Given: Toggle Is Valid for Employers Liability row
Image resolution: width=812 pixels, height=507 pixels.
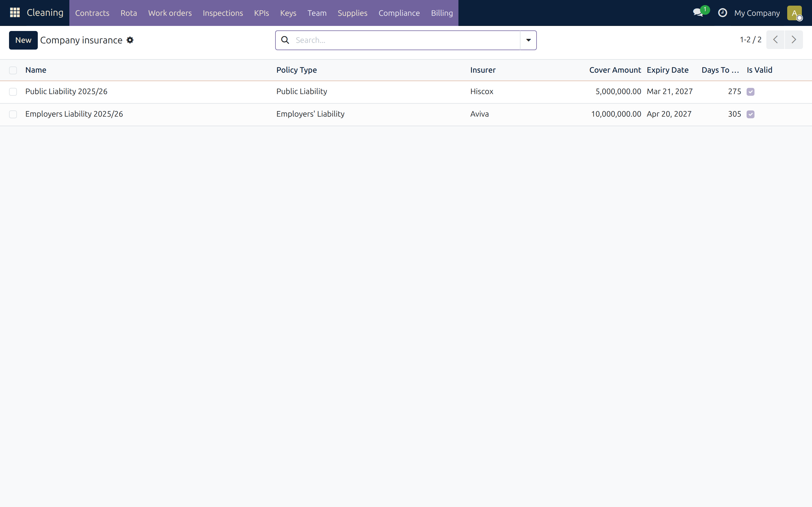Looking at the screenshot, I should click(x=750, y=114).
